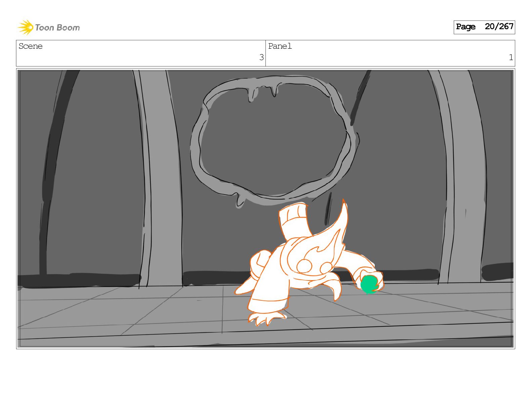Screen dimensions: 532x411
Task: Click the 'Scene' field label
Action: tap(31, 46)
